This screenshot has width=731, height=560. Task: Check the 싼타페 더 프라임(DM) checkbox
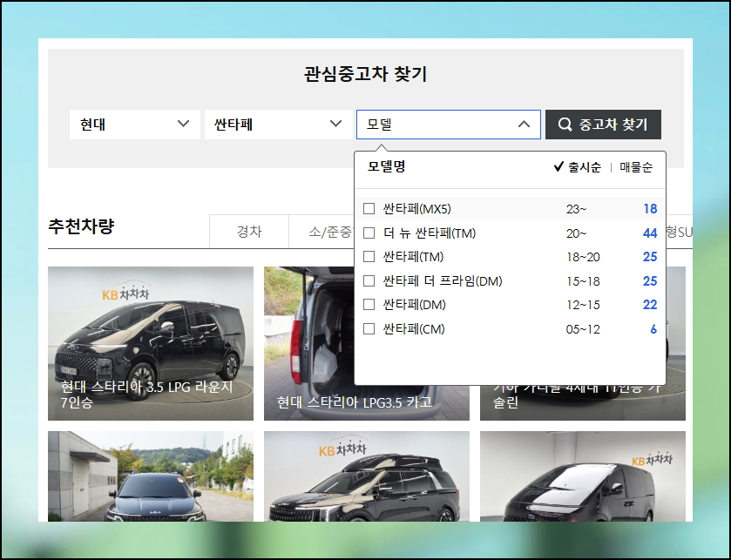369,281
